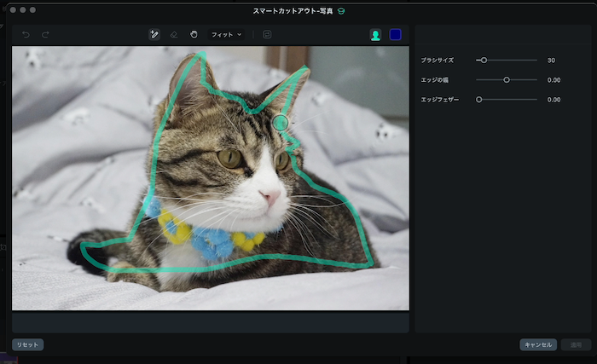Click the cloud icon beside the title
This screenshot has height=364, width=597.
(x=341, y=11)
